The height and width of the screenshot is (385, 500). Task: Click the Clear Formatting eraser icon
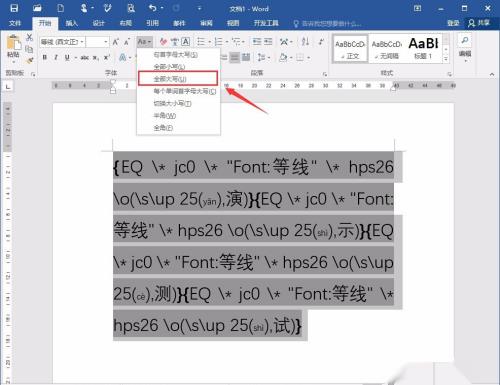pos(163,42)
